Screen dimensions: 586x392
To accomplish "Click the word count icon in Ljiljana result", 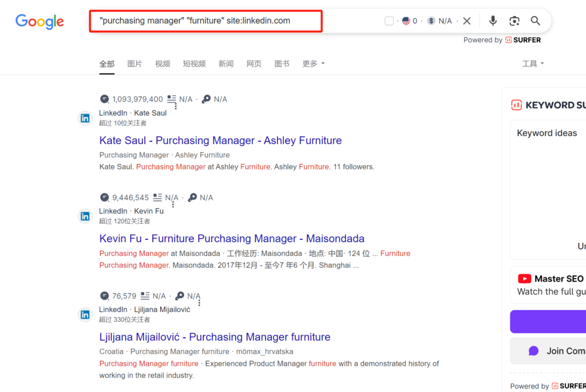I will tap(145, 296).
